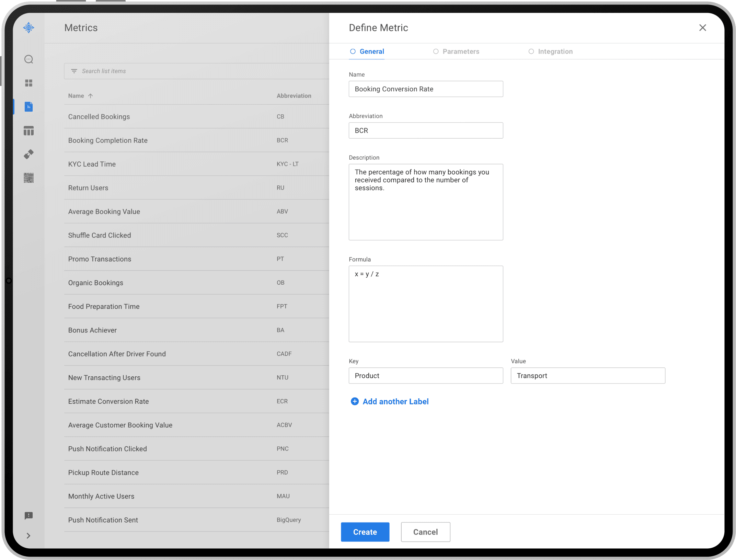The height and width of the screenshot is (560, 736).
Task: Focus the Abbreviation input field
Action: pyautogui.click(x=426, y=130)
